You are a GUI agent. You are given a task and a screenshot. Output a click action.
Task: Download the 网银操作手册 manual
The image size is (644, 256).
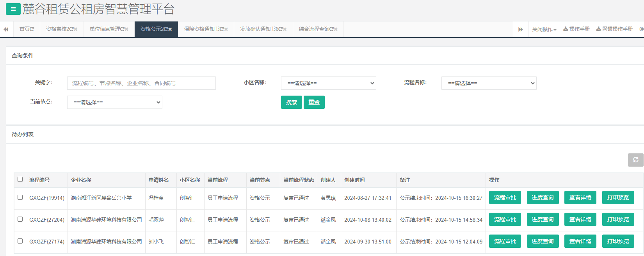614,29
